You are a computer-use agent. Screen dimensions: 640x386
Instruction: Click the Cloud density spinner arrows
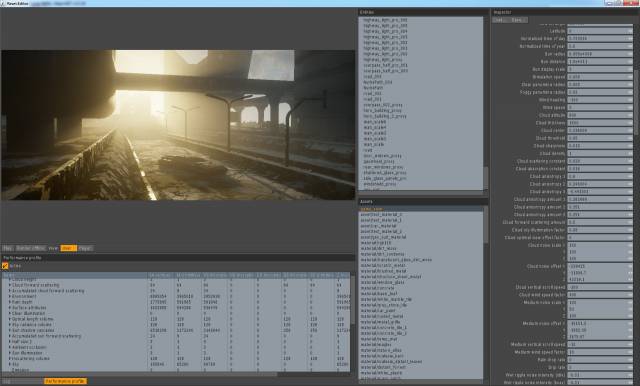tap(630, 153)
